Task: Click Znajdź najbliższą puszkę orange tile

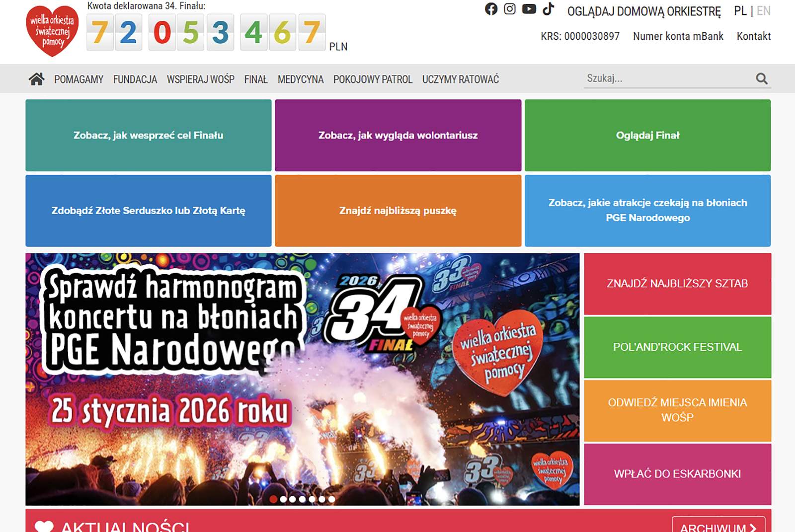Action: (397, 211)
